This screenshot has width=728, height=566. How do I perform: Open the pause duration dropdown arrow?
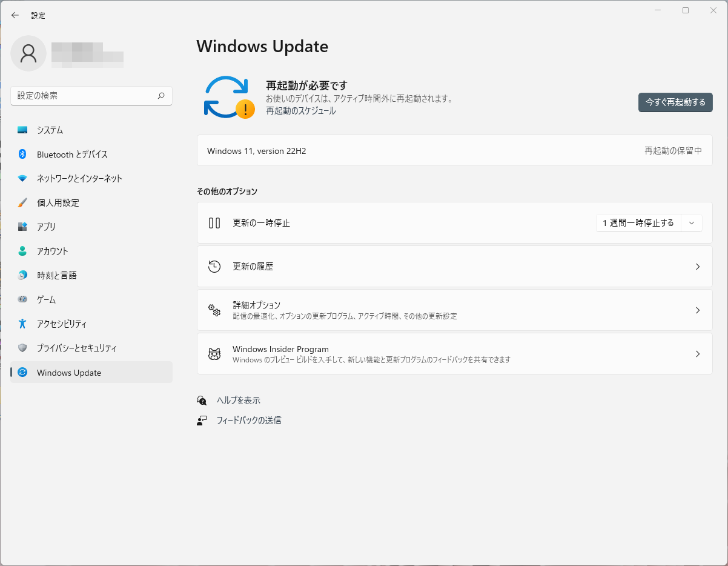pos(692,223)
